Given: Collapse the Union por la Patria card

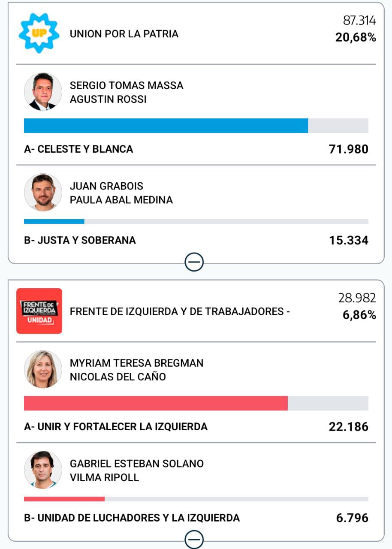Looking at the screenshot, I should tap(194, 262).
